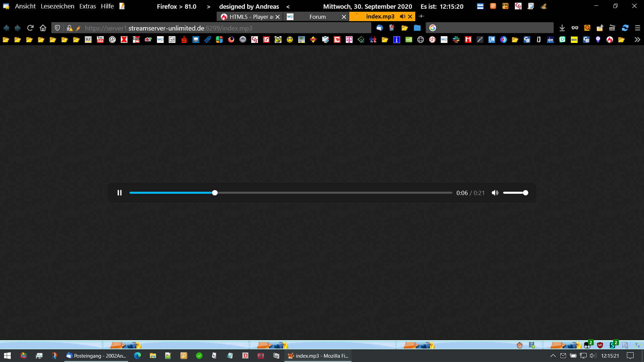Switch to the Forum tab
Viewport: 644px width, 362px height.
click(317, 17)
